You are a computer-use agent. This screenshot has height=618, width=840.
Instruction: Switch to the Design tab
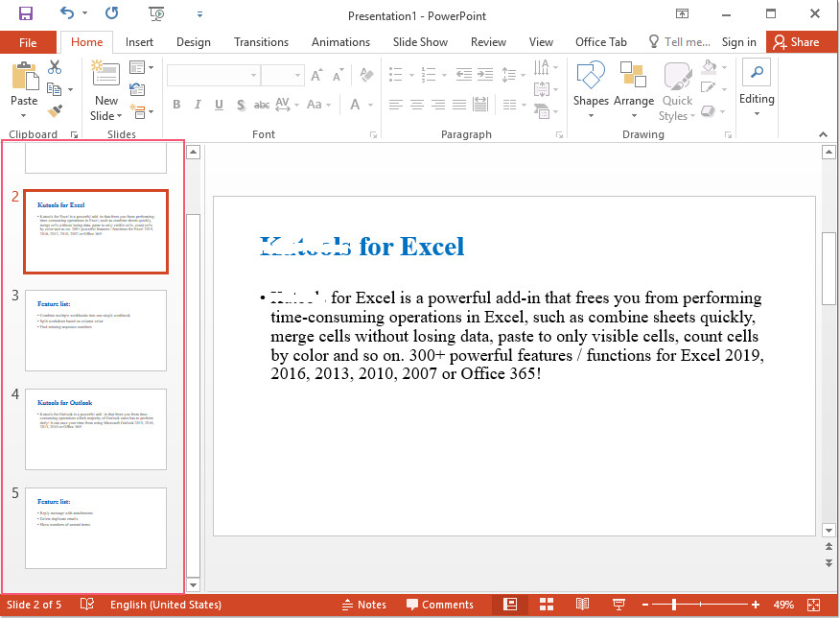click(x=194, y=42)
